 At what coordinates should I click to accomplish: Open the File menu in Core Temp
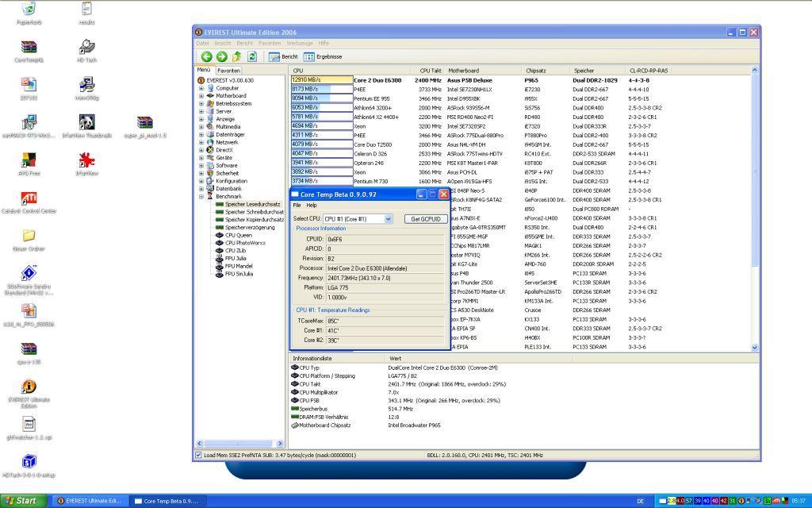pyautogui.click(x=297, y=206)
